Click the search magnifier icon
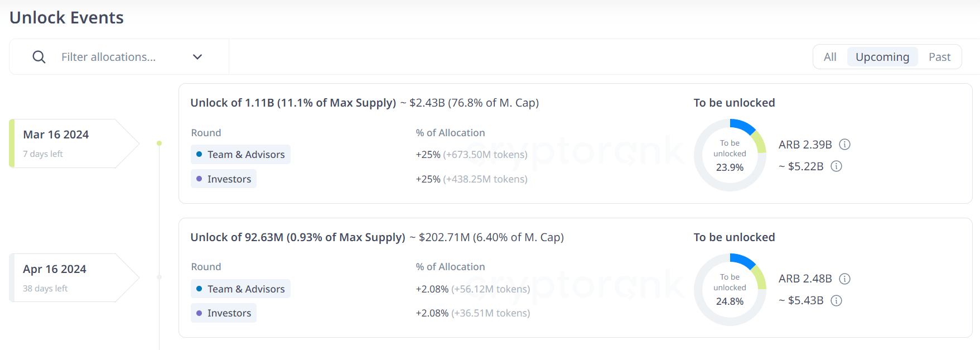980x350 pixels. click(39, 57)
